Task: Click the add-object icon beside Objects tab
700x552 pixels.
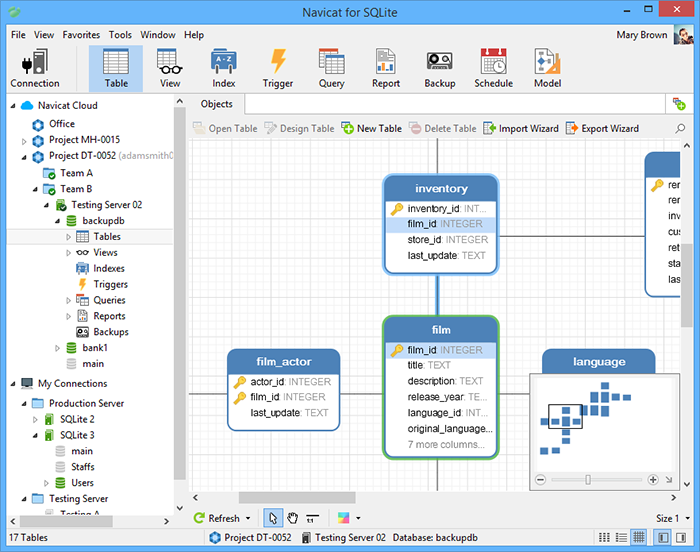Action: click(x=679, y=104)
